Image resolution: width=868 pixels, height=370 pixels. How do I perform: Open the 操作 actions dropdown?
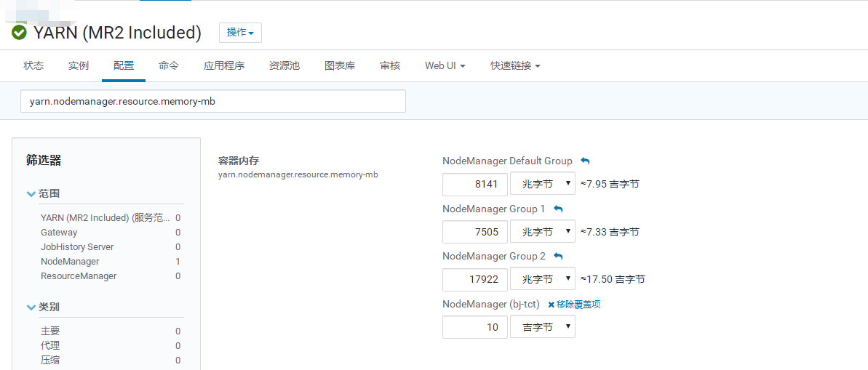point(240,33)
